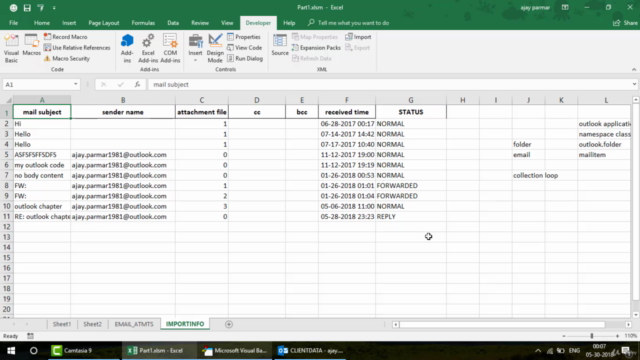Expand the formula bar
This screenshot has width=640, height=360.
click(634, 84)
